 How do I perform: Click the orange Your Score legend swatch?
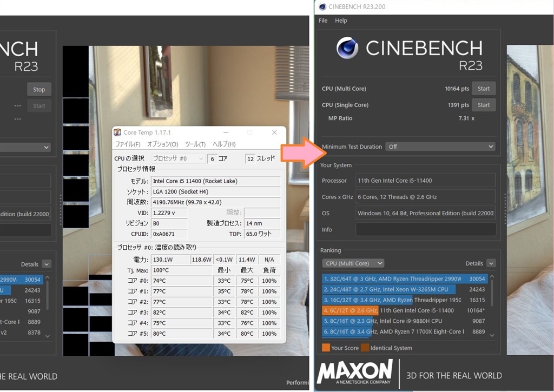(x=326, y=348)
